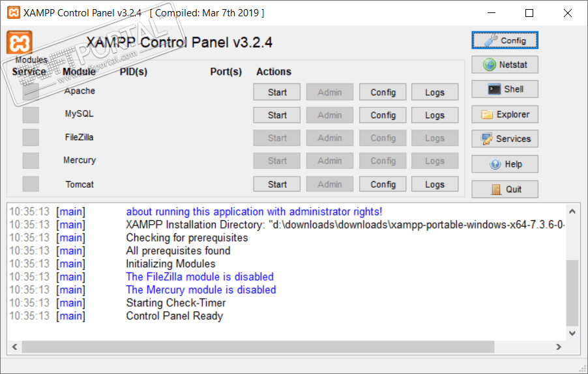
Task: Toggle the MySQL service checkbox
Action: (x=31, y=115)
